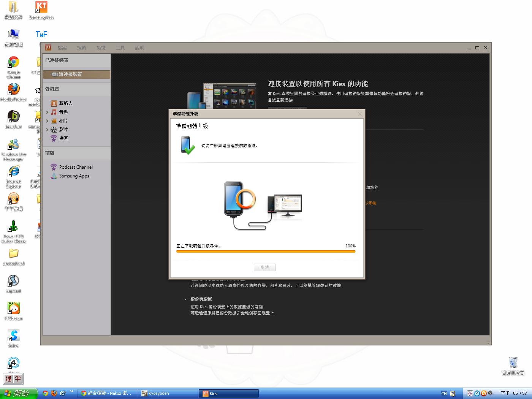Expand the 影片 tree arrow

(47, 130)
